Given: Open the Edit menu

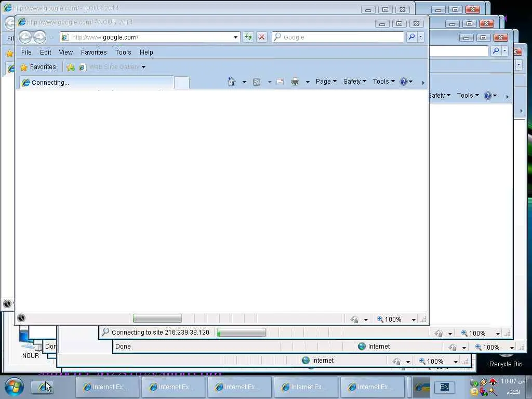Looking at the screenshot, I should click(x=45, y=52).
